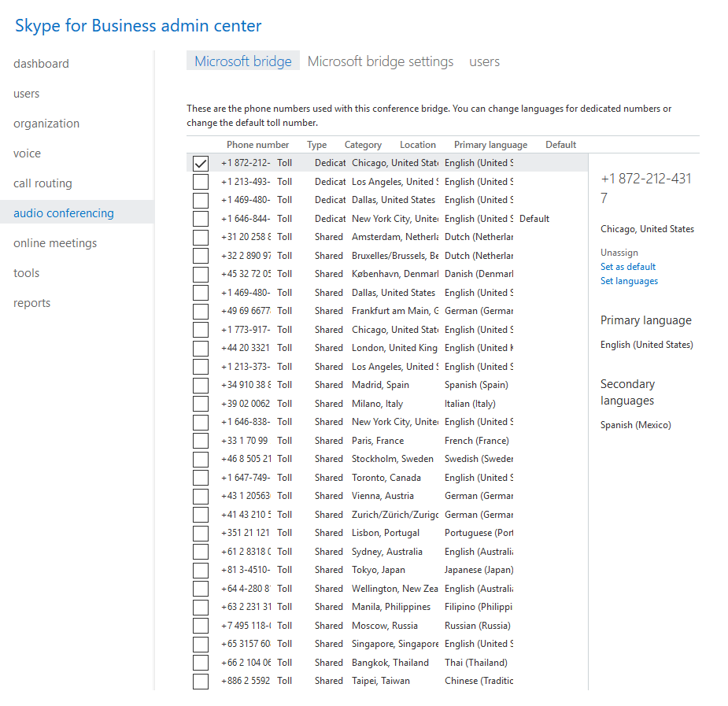Click the Category column header
728x706 pixels.
(x=363, y=145)
